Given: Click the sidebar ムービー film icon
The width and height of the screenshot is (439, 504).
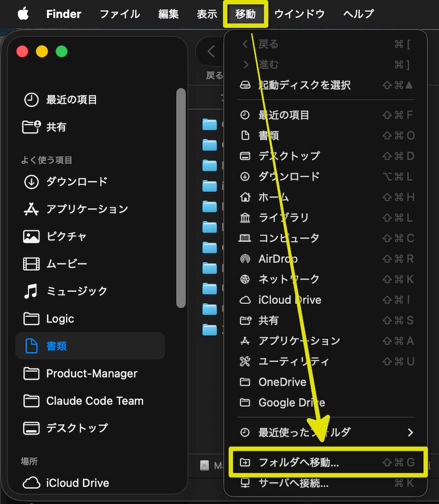Looking at the screenshot, I should point(31,264).
